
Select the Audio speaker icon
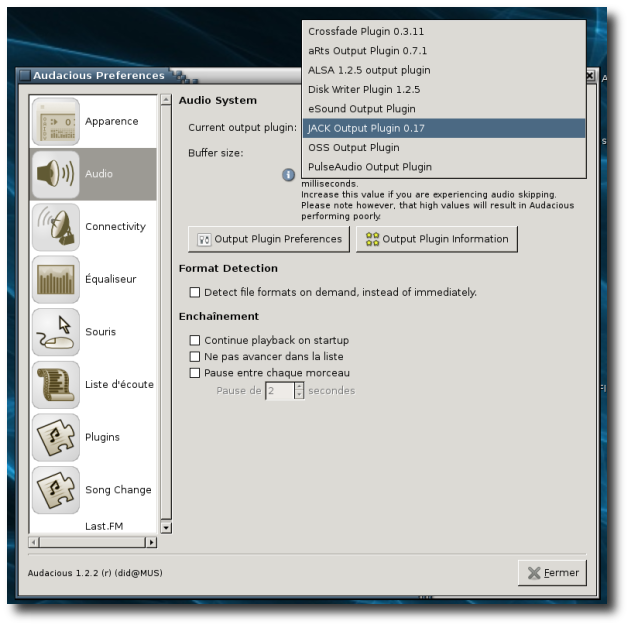pyautogui.click(x=56, y=174)
